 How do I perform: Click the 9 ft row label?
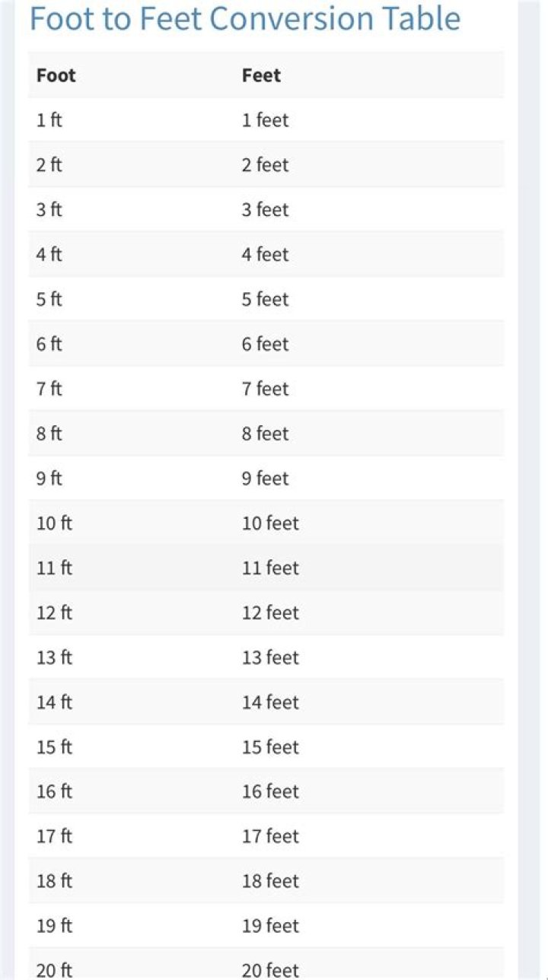tap(49, 479)
